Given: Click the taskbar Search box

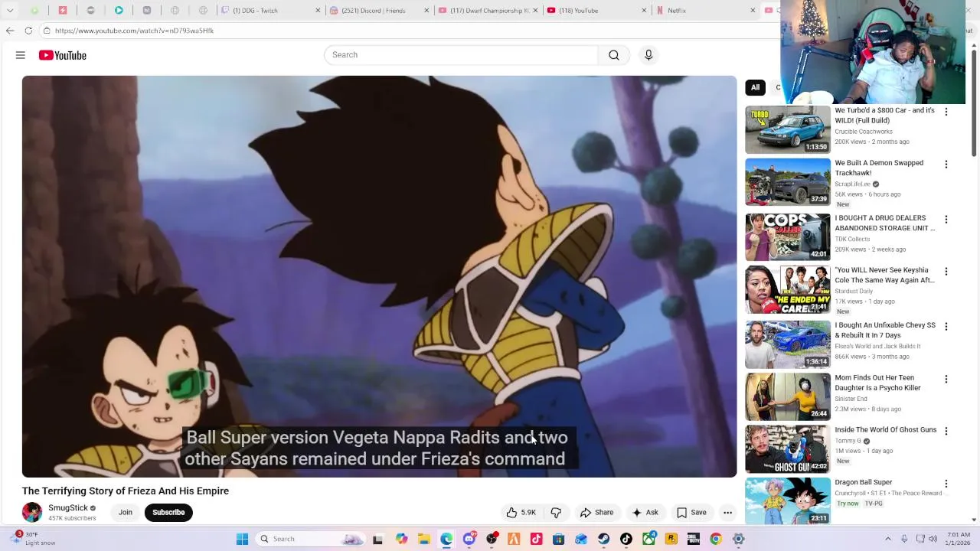Looking at the screenshot, I should tap(310, 539).
